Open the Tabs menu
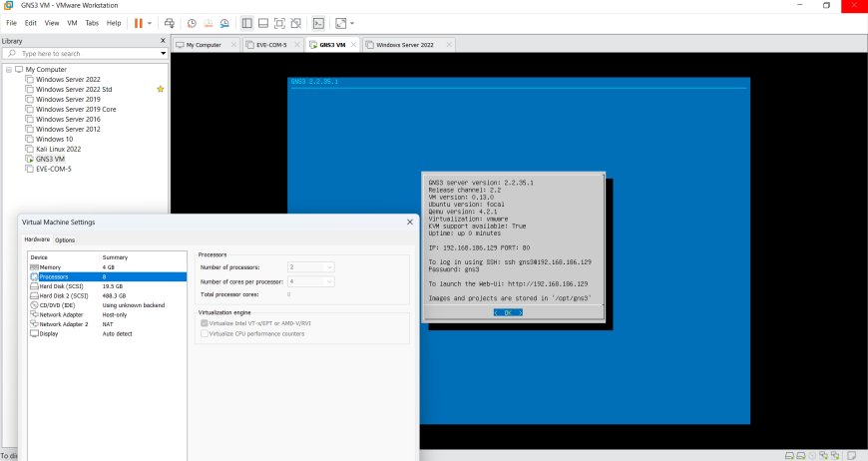Screen dimensions: 868x461 92,23
